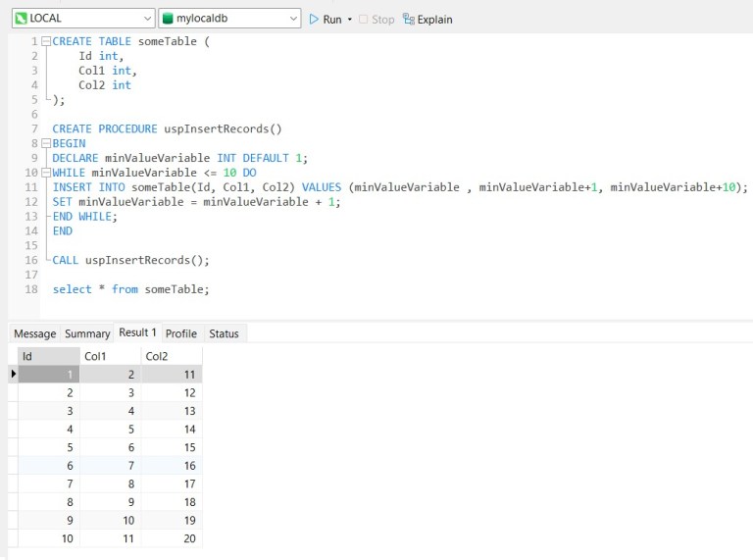This screenshot has width=753, height=560.
Task: Collapse the BEGIN block fold marker
Action: 46,143
